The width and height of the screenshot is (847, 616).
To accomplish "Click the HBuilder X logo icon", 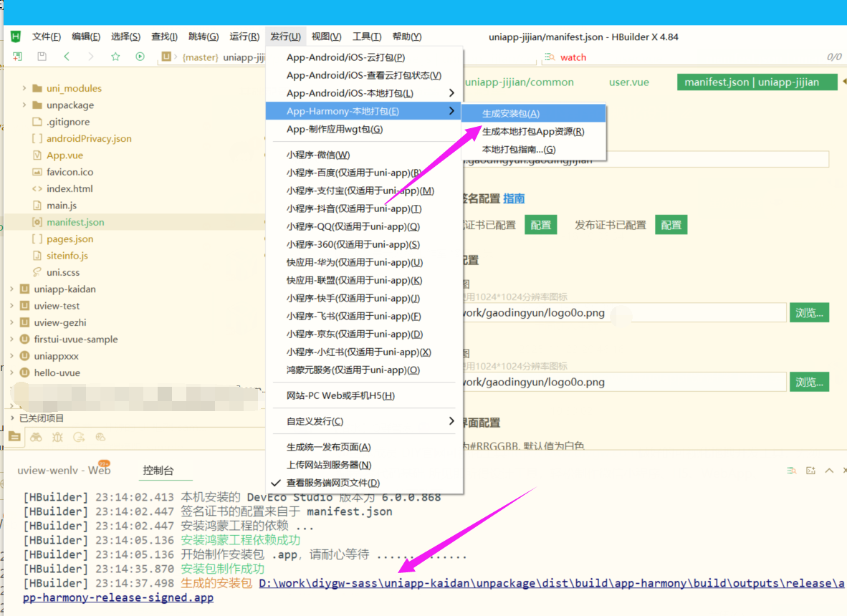I will point(16,36).
